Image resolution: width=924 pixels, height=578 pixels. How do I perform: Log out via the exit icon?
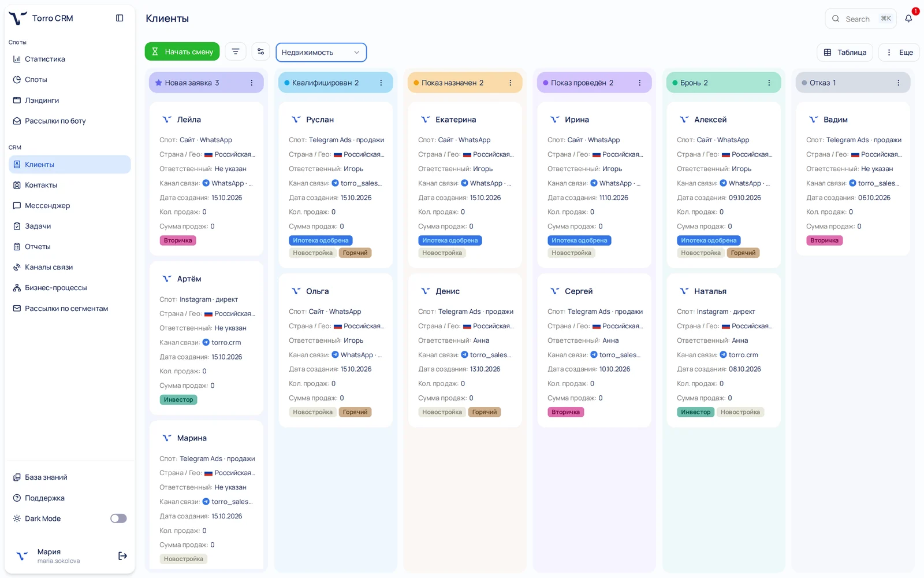coord(122,556)
